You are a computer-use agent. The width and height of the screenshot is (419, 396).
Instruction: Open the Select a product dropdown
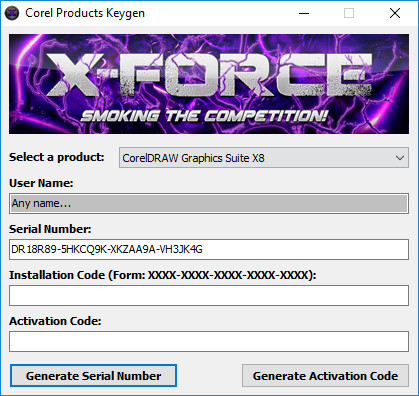coord(264,158)
